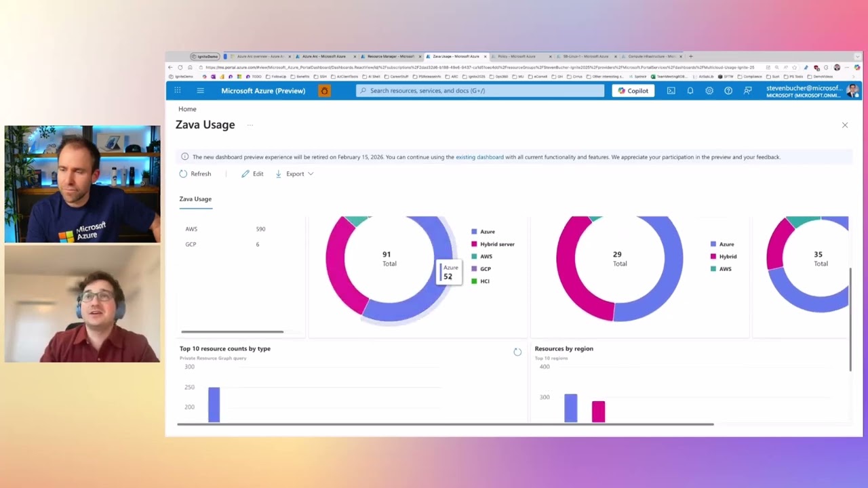Click the GCP row in the table
The height and width of the screenshot is (488, 868).
point(240,244)
